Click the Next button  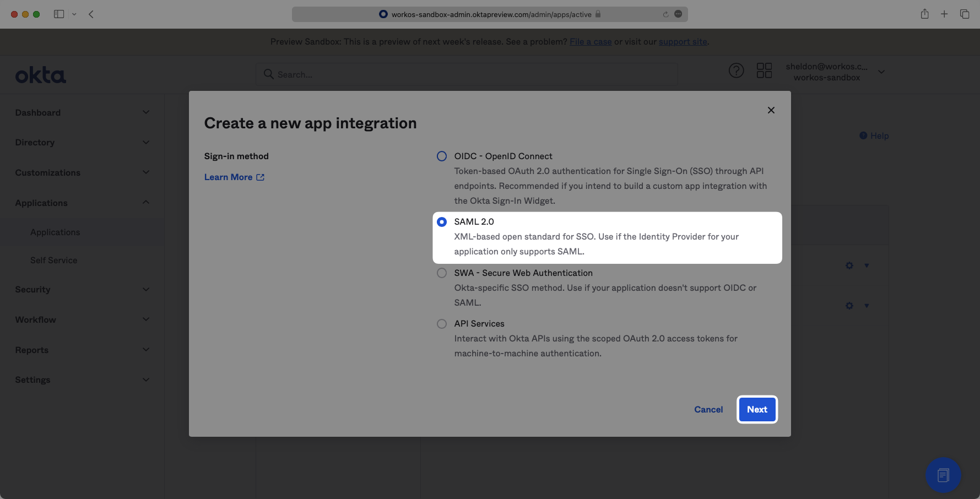(x=757, y=409)
